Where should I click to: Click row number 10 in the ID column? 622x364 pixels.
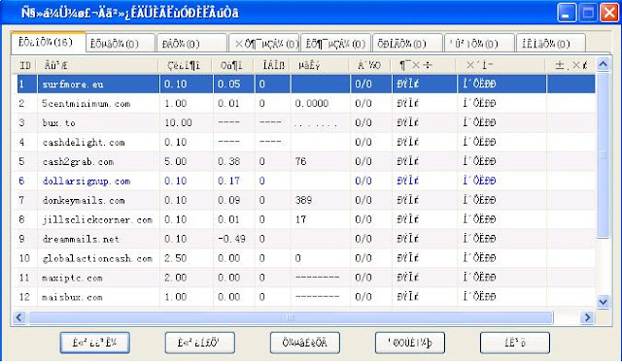(x=24, y=258)
